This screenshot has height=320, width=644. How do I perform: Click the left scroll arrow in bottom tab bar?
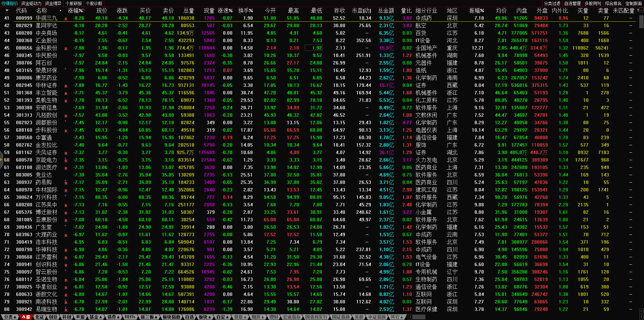(410, 317)
